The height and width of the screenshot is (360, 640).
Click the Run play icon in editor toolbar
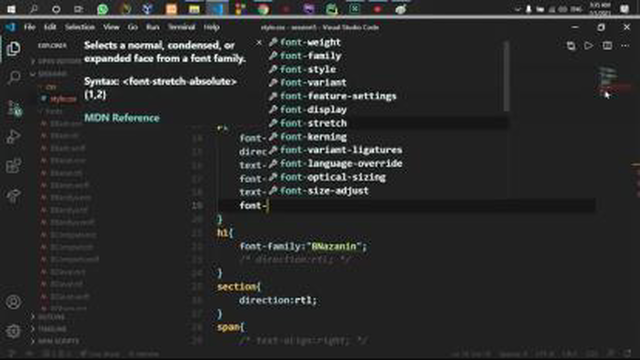tap(589, 46)
